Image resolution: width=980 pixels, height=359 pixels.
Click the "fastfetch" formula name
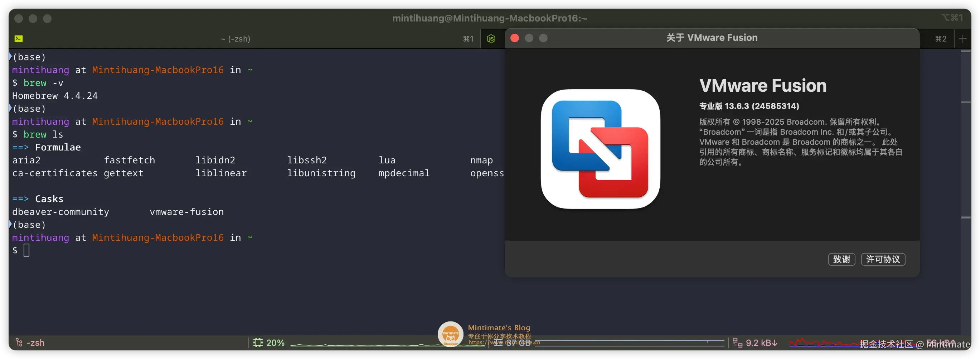[x=129, y=160]
